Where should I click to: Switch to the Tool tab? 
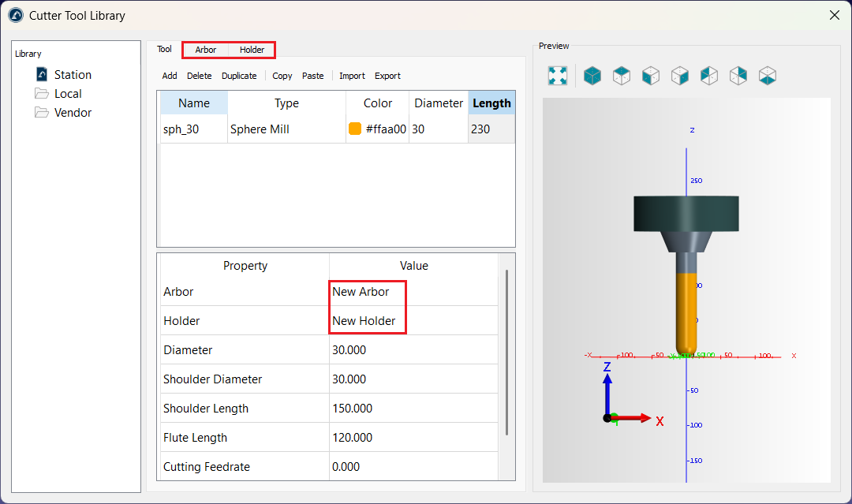click(164, 50)
